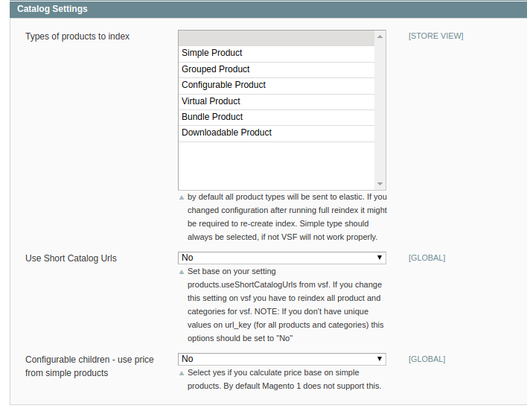Click the product types list scroll down arrow

point(380,184)
